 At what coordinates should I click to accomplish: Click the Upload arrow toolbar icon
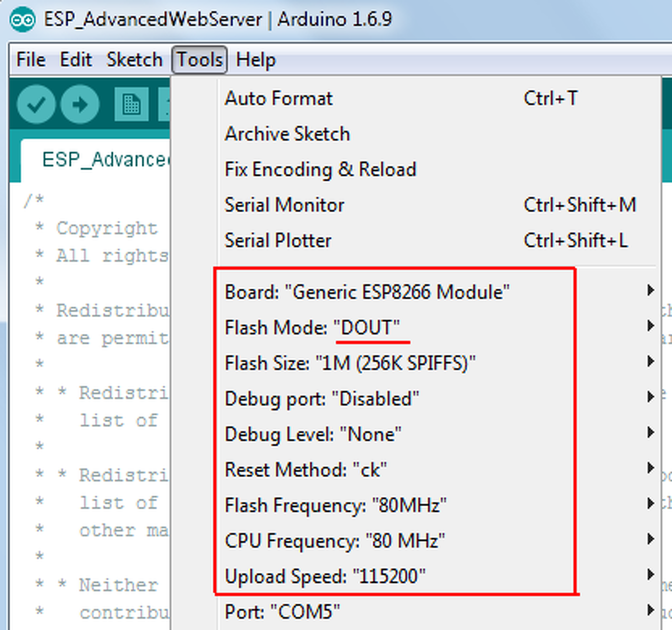point(80,104)
